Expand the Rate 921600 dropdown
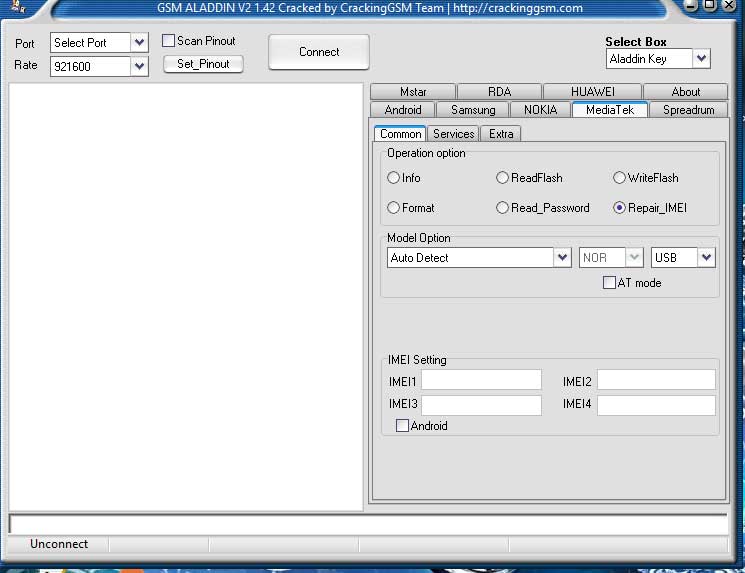The height and width of the screenshot is (573, 745). 139,66
